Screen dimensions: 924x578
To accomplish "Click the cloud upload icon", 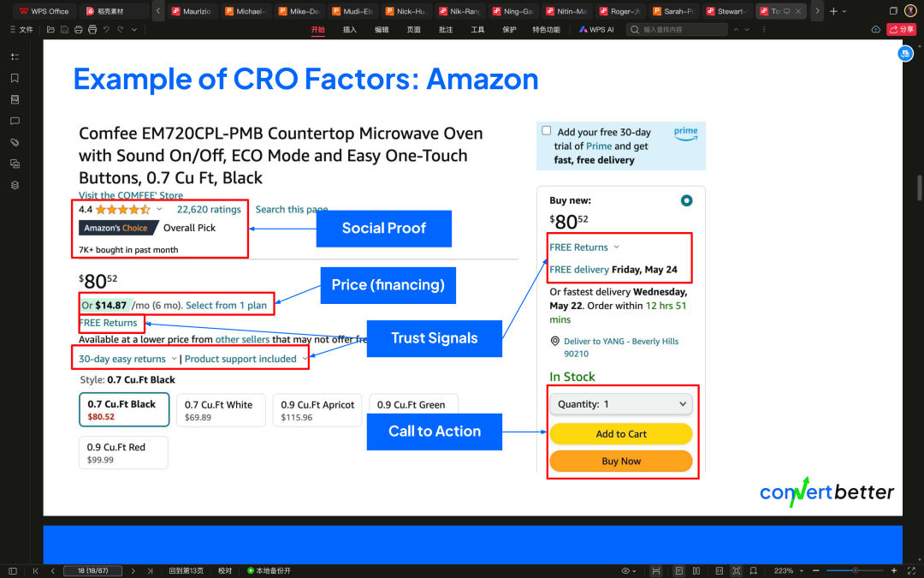I will point(876,29).
